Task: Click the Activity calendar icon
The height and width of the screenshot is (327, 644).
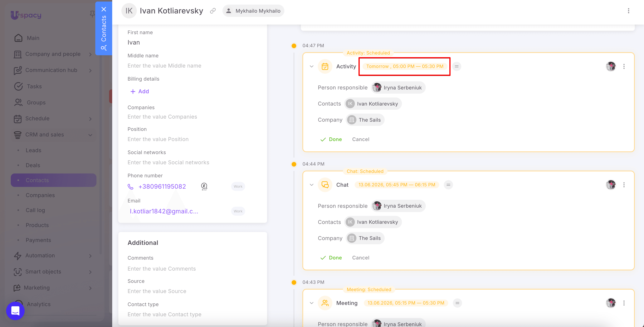Action: tap(325, 66)
